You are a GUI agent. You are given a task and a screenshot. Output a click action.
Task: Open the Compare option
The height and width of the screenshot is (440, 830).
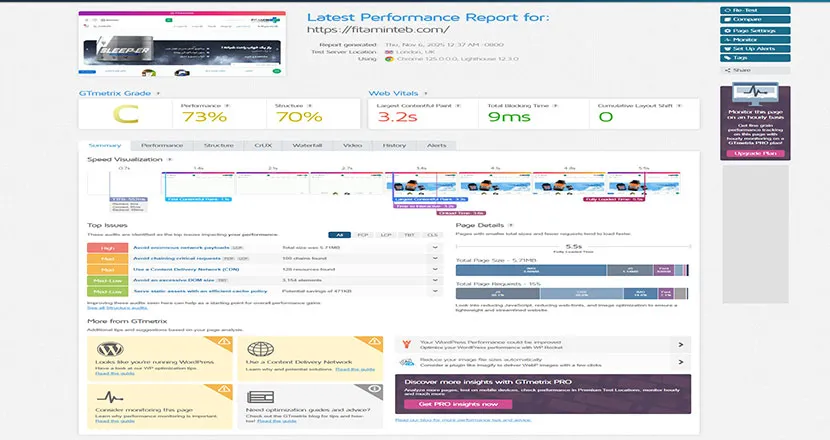tap(756, 19)
